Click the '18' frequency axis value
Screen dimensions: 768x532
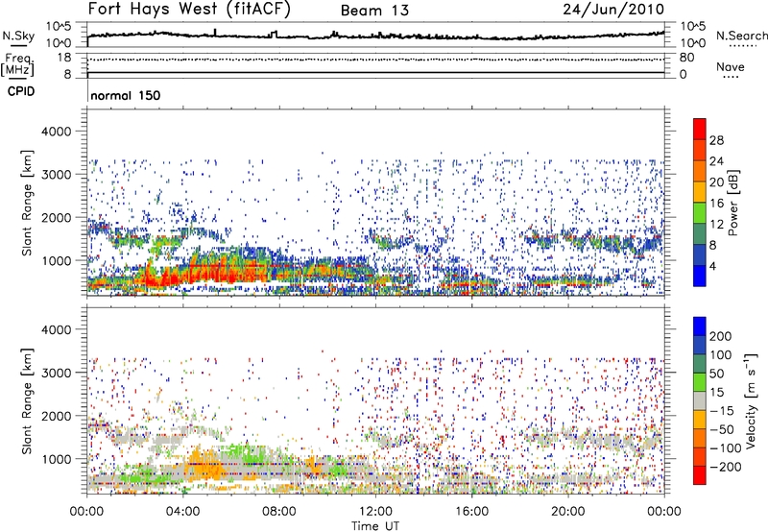click(x=64, y=58)
